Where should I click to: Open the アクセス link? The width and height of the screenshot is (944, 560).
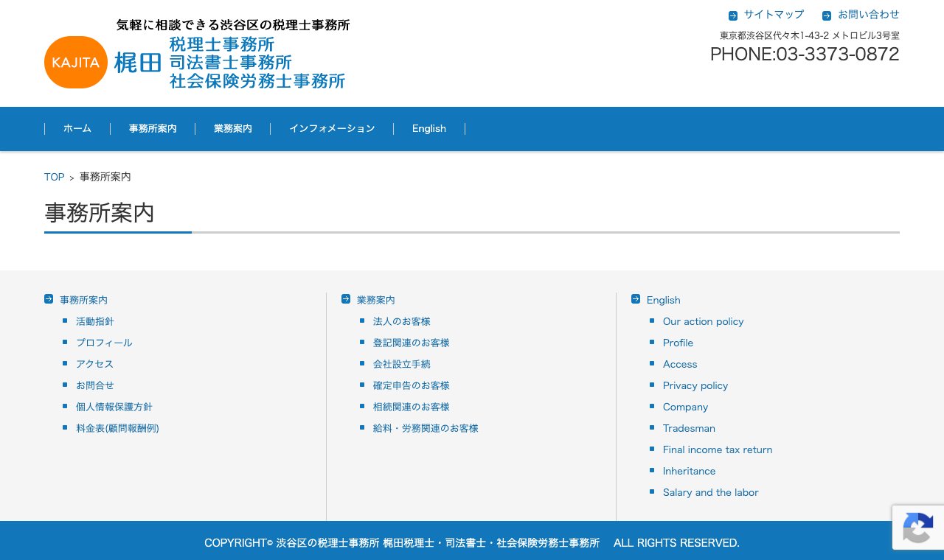click(95, 364)
